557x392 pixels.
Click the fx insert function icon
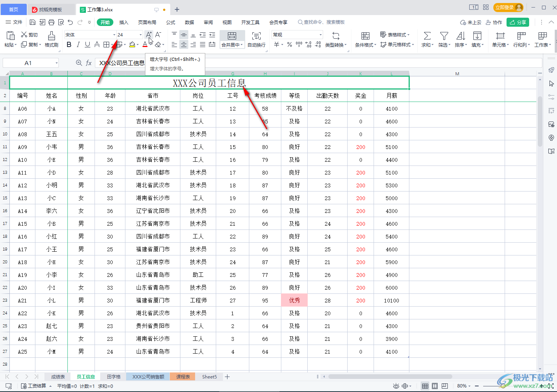click(x=89, y=63)
